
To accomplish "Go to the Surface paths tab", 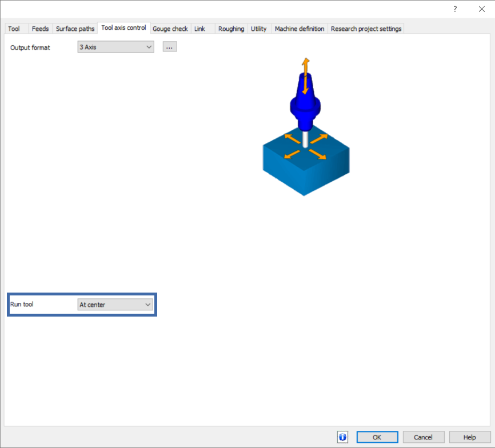I will pos(75,29).
